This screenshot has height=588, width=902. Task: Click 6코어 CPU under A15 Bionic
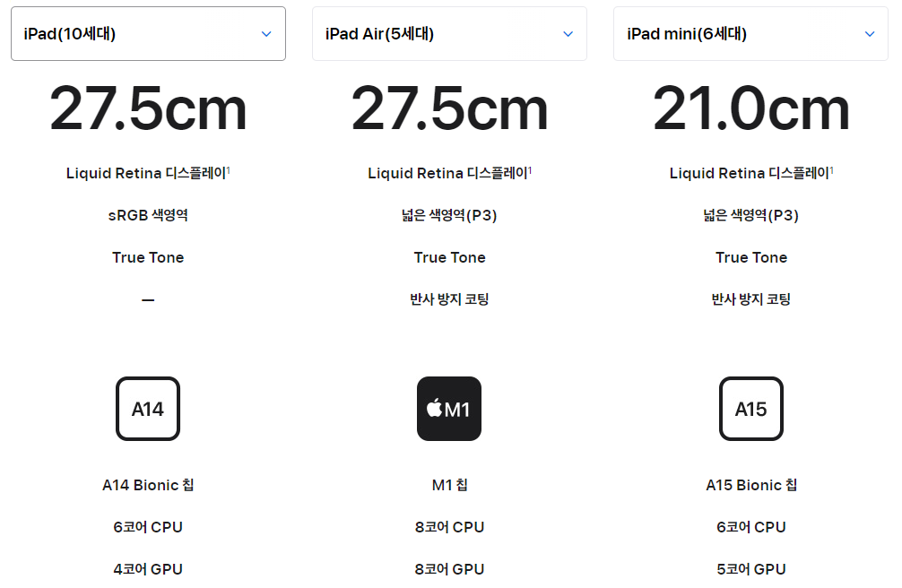[751, 527]
